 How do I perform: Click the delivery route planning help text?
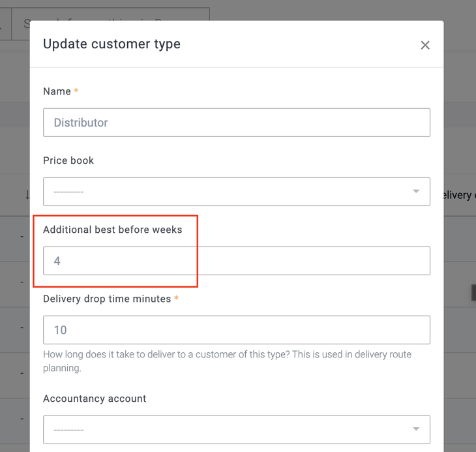pyautogui.click(x=227, y=361)
